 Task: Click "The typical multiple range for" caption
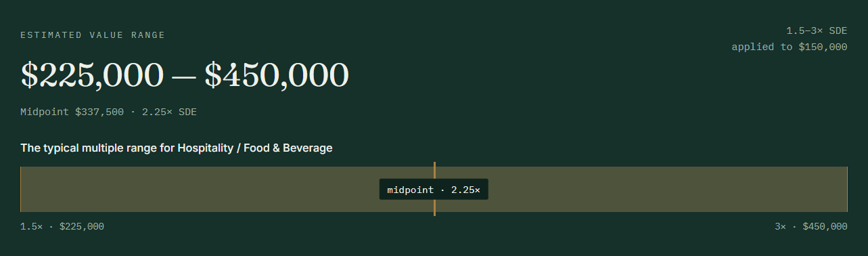[97, 148]
